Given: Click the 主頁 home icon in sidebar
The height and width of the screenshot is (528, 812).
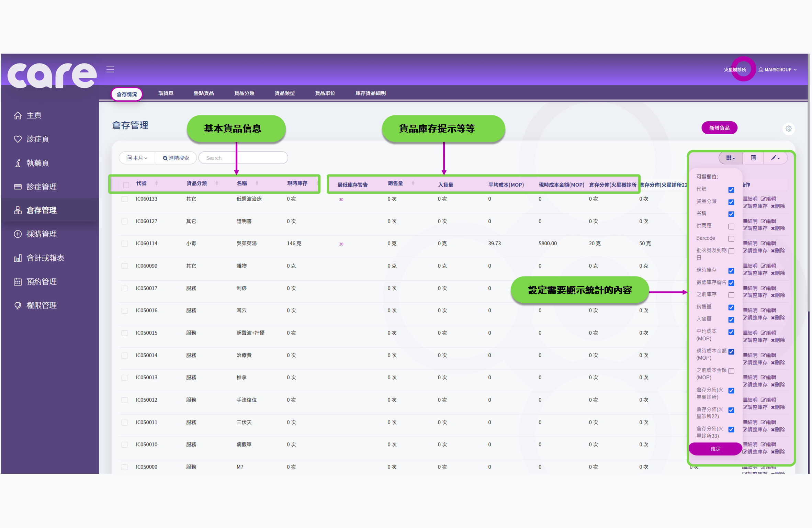Looking at the screenshot, I should click(x=18, y=115).
